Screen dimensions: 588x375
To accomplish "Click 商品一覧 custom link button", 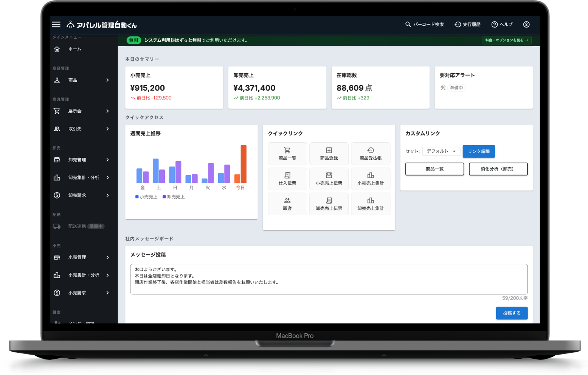I will point(435,169).
